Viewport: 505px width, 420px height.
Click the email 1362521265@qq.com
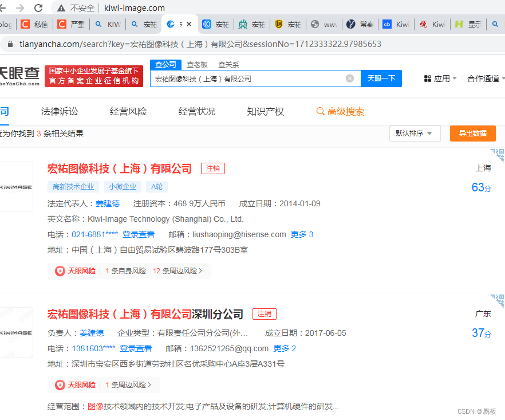click(229, 349)
